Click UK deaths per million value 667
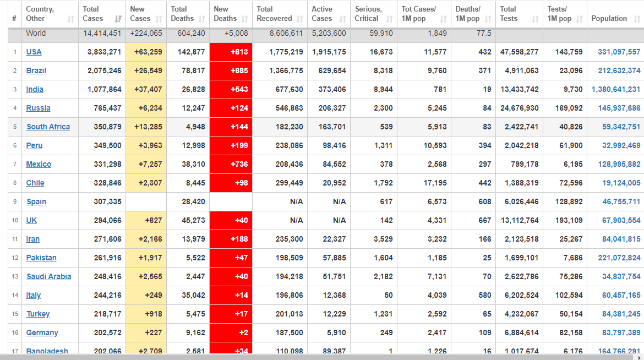Image resolution: width=644 pixels, height=360 pixels. [x=484, y=220]
